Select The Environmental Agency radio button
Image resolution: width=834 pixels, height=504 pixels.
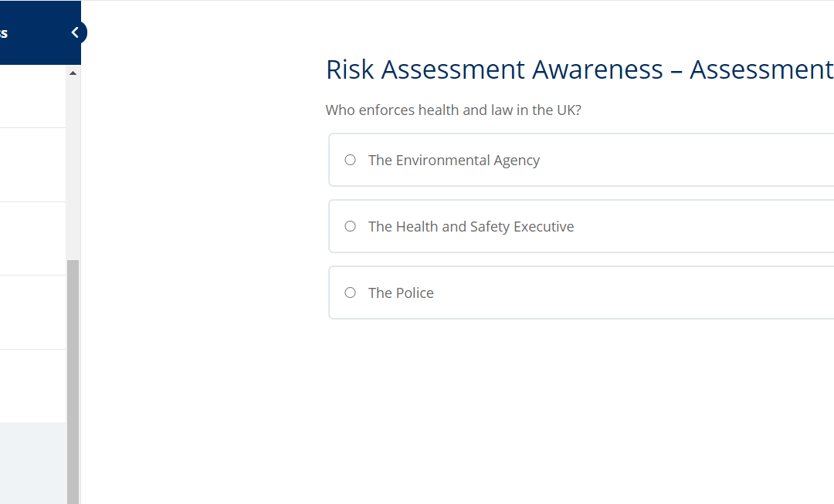350,160
